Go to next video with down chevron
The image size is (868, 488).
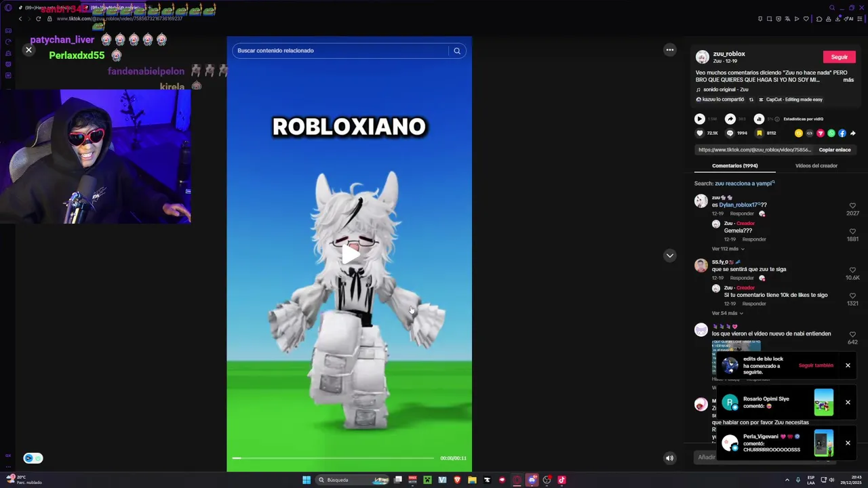point(669,256)
